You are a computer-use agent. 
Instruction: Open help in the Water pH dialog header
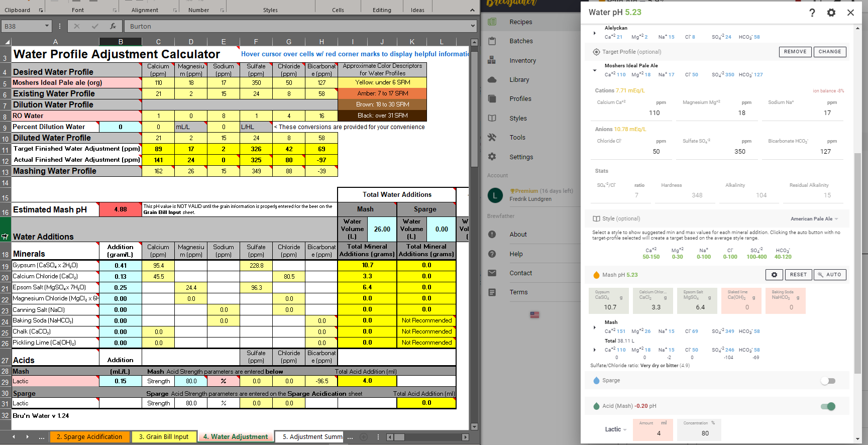click(812, 13)
